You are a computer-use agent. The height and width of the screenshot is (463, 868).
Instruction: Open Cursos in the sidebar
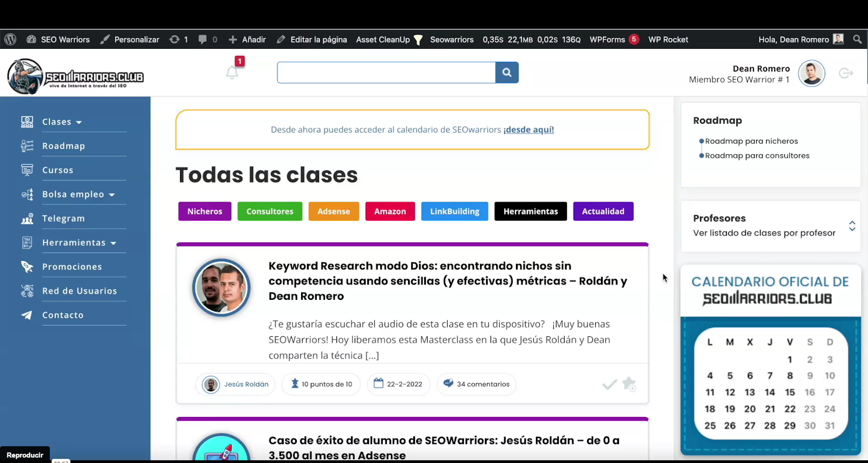click(58, 170)
